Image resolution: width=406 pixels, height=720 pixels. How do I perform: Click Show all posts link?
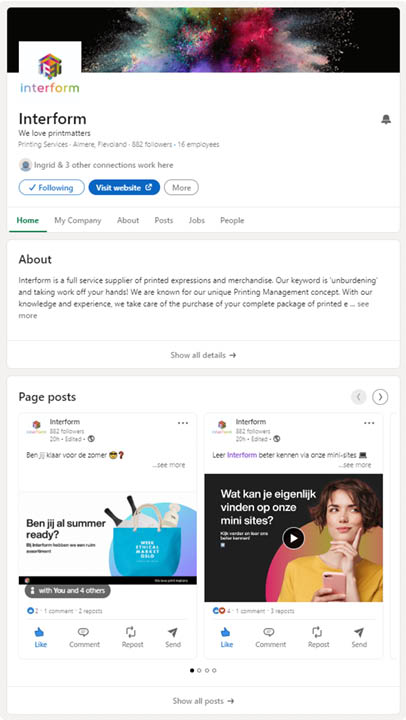203,701
